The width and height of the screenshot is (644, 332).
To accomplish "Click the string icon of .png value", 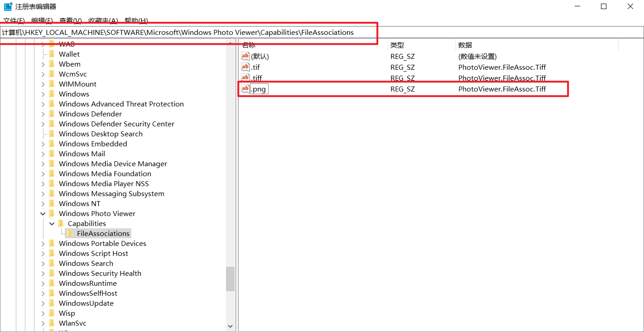I will click(245, 89).
